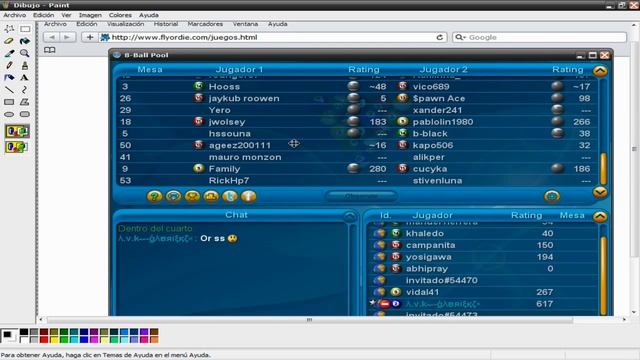This screenshot has height=360, width=640.
Task: Click the browser back arrow button
Action: point(52,37)
